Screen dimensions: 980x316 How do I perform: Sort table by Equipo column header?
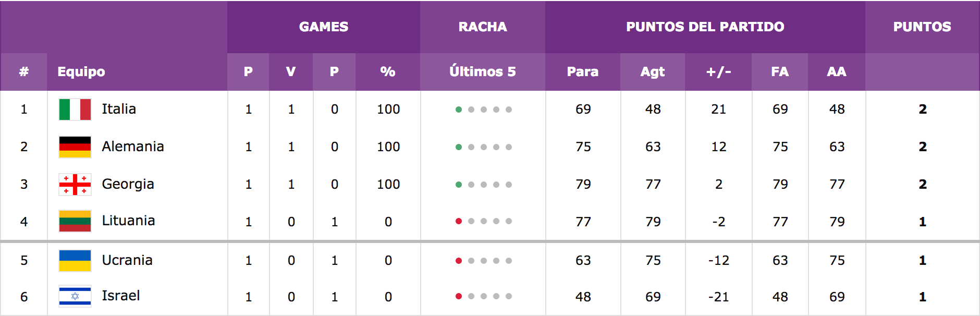coord(81,71)
